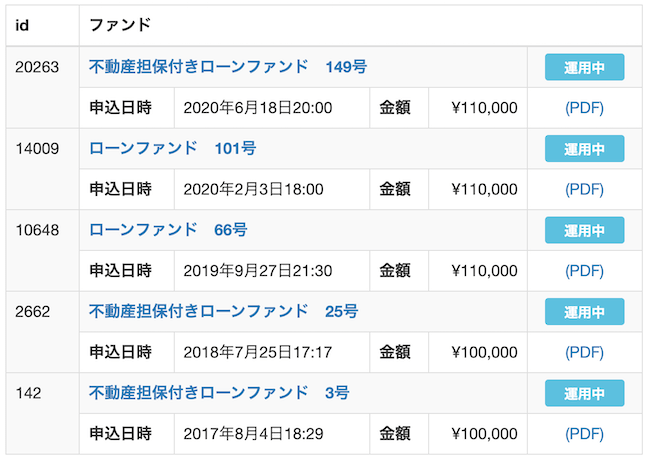Open PDF for fund id 2662

click(584, 352)
